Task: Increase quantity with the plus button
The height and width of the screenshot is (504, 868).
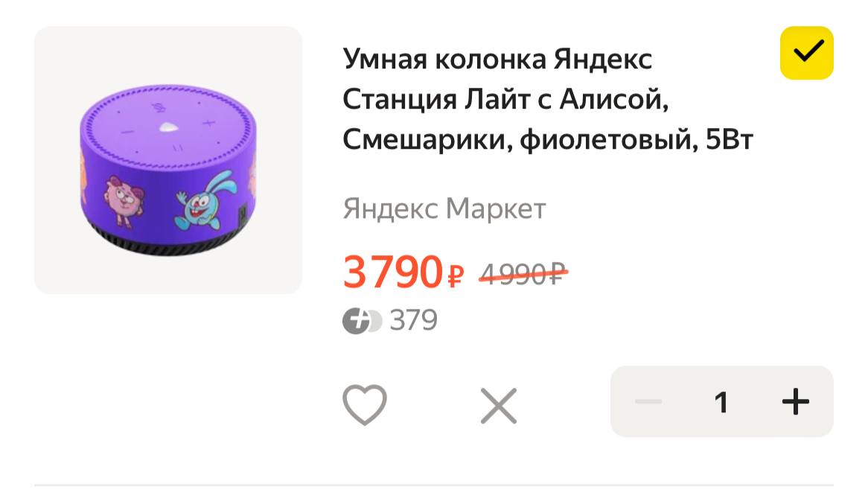Action: click(x=796, y=401)
